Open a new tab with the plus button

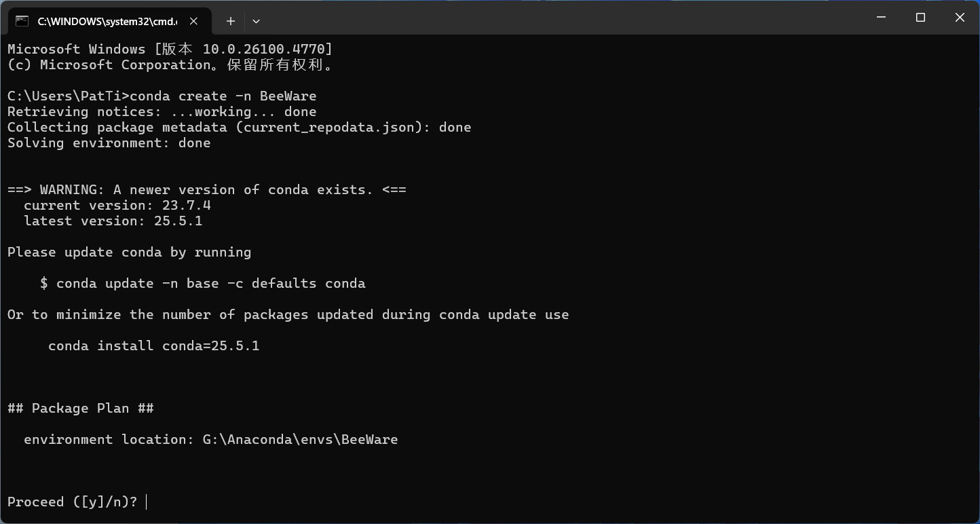231,21
